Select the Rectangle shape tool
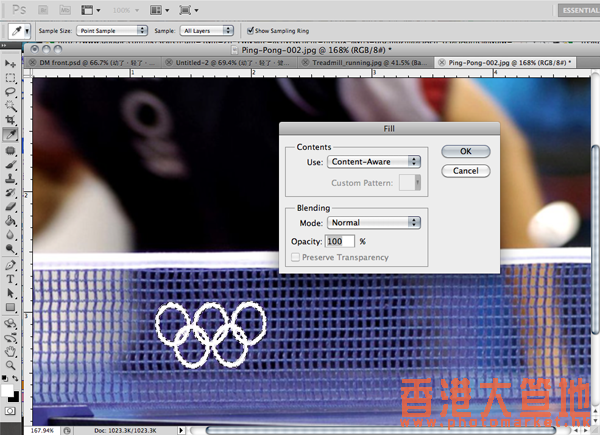 [10, 308]
